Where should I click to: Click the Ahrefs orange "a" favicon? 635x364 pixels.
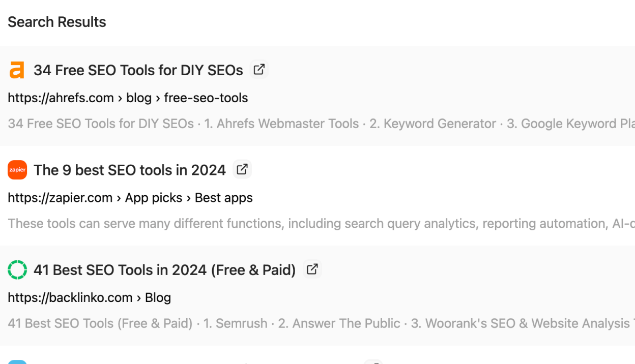(x=17, y=70)
